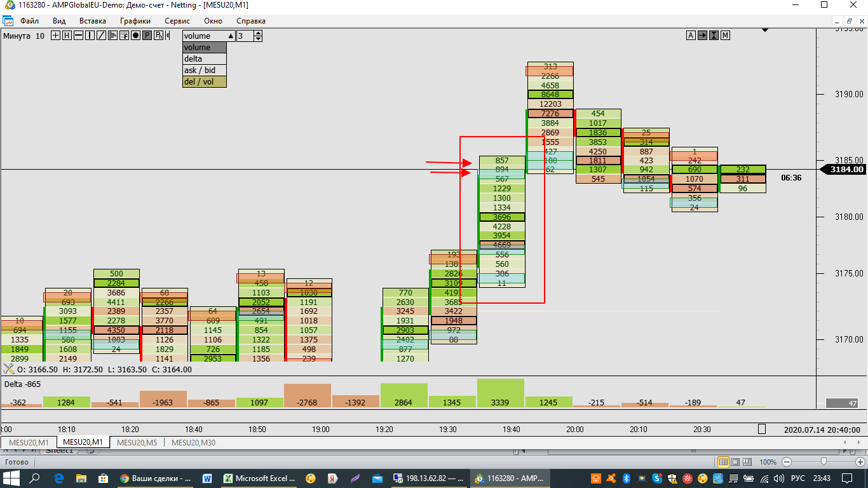The width and height of the screenshot is (868, 488).
Task: Click the number field showing 3
Action: [245, 36]
